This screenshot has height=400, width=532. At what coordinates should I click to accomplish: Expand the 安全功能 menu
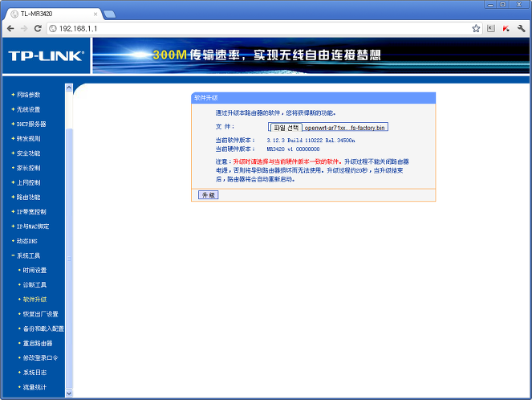coord(29,153)
